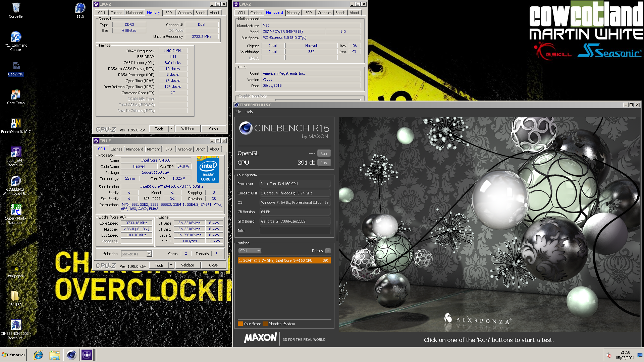Expand the Socket #1 selection dropdown
This screenshot has height=362, width=644.
149,254
